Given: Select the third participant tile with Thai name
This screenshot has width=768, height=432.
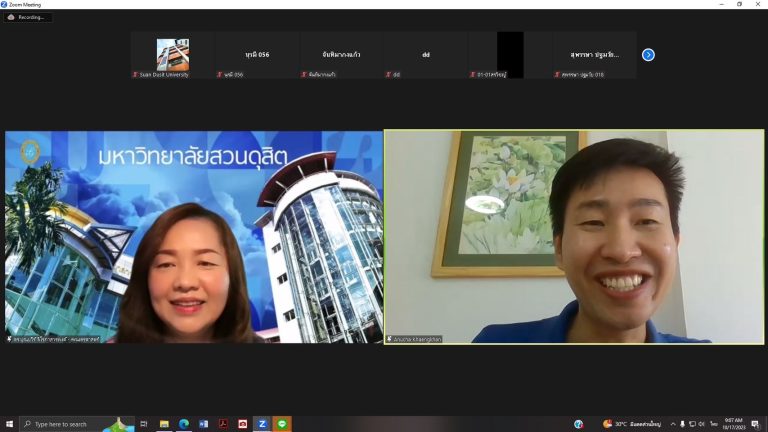Looking at the screenshot, I should (341, 55).
